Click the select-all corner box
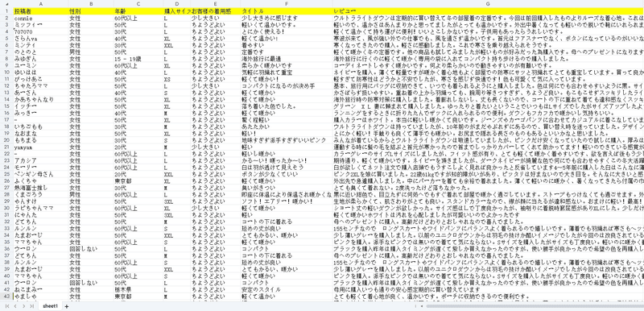Screen dimensions: 644x311 (6, 3)
